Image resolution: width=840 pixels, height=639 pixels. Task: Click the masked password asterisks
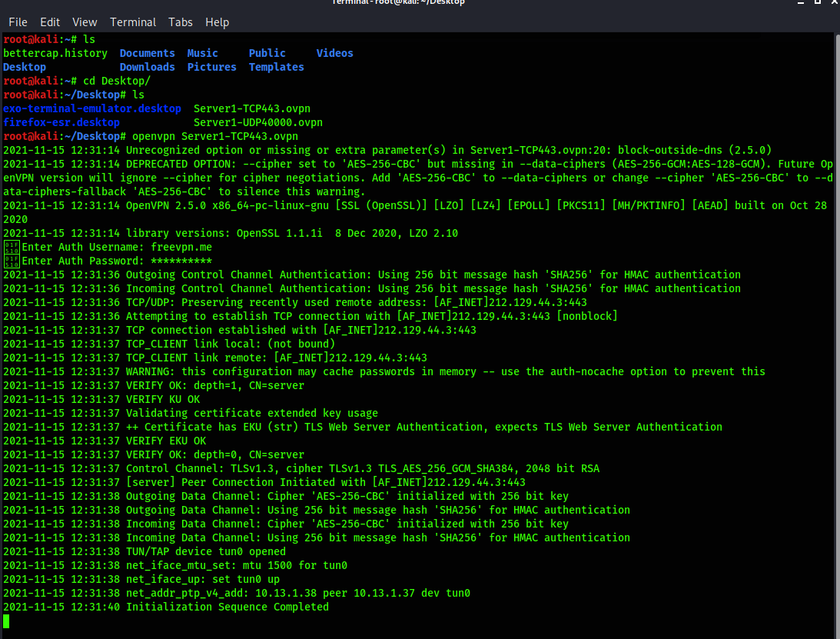181,261
